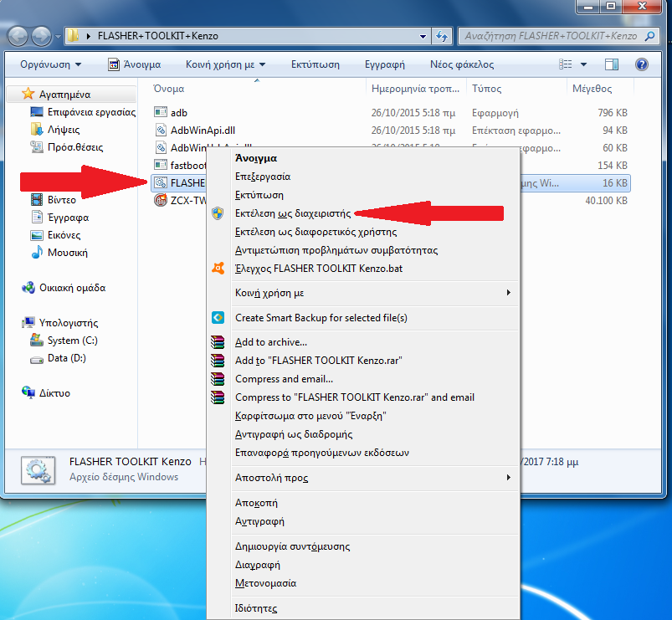Choose Ιδιότητες from the context menu
Screen dimensions: 672x620
coord(255,608)
